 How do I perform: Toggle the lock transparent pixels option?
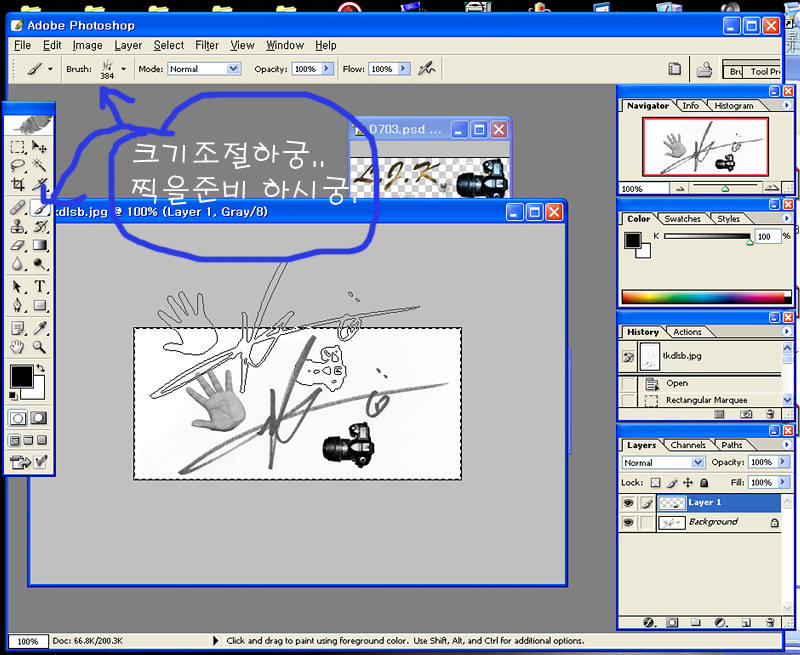(x=656, y=482)
